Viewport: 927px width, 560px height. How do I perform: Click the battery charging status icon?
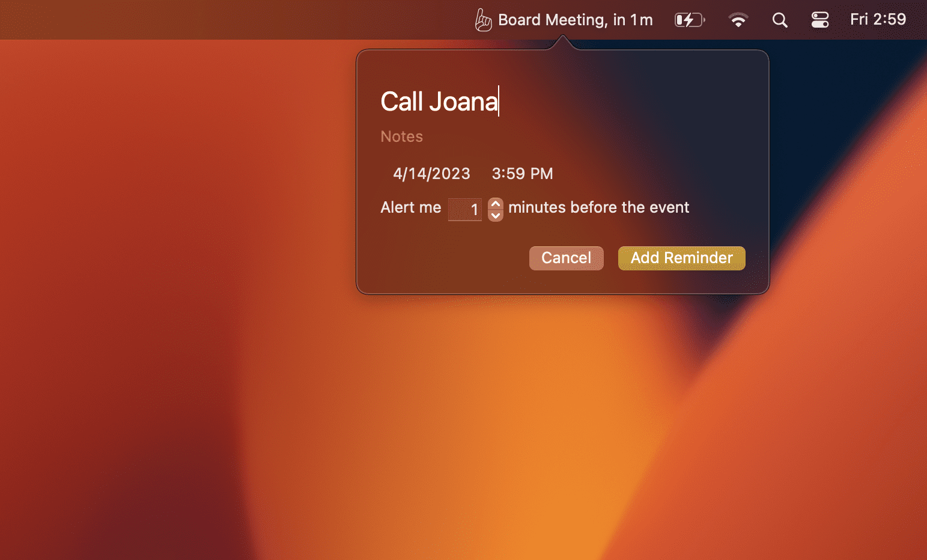tap(689, 20)
